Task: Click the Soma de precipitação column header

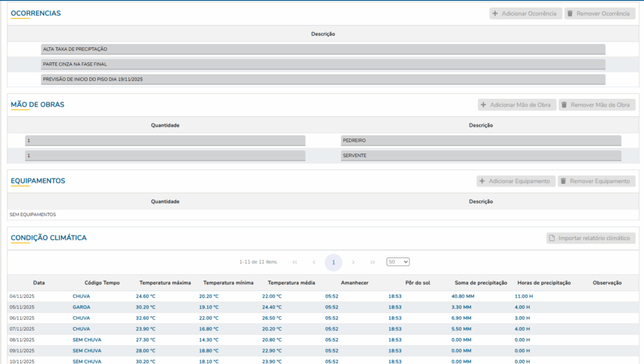Action: point(480,283)
